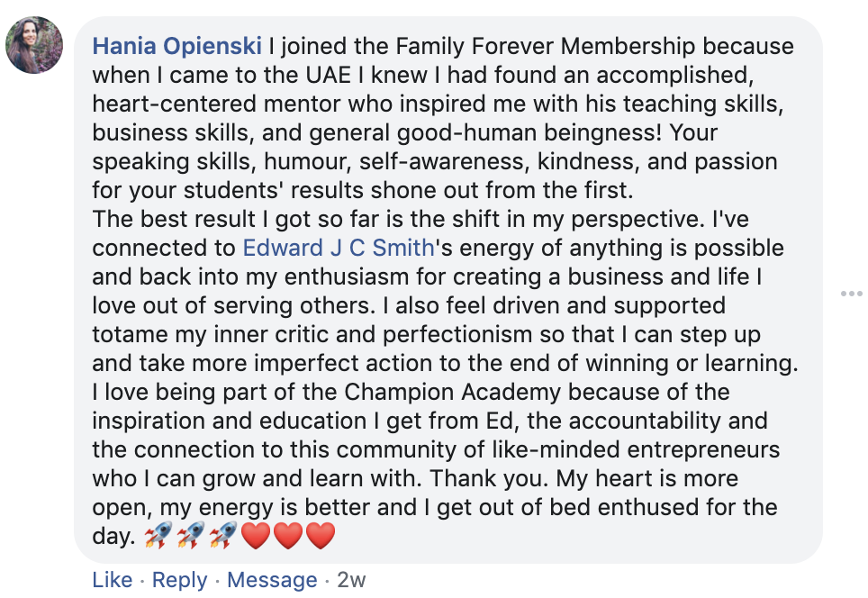Screen dimensions: 868x598
Task: Click Message under the comment
Action: coord(272,580)
